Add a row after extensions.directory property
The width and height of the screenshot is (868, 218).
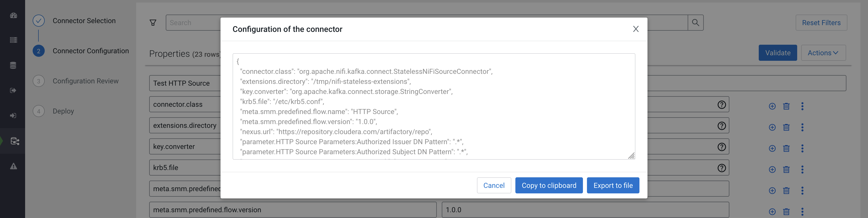click(x=772, y=127)
